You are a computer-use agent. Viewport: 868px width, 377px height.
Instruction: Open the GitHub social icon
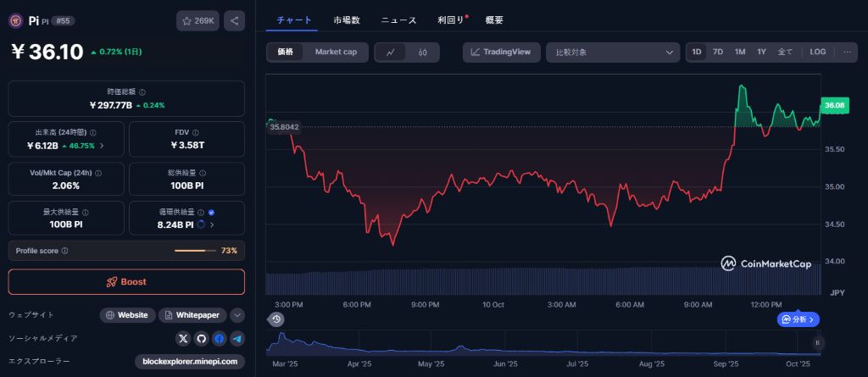coord(201,338)
